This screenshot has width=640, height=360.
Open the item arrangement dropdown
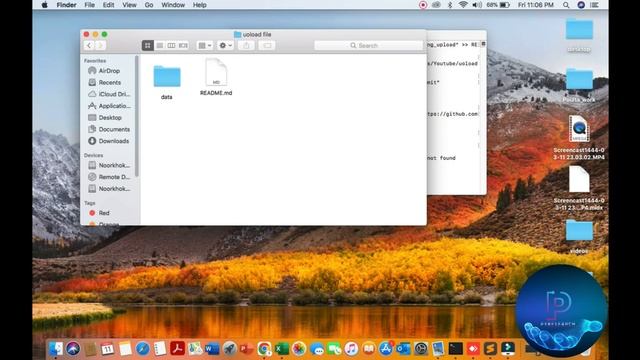pos(204,45)
